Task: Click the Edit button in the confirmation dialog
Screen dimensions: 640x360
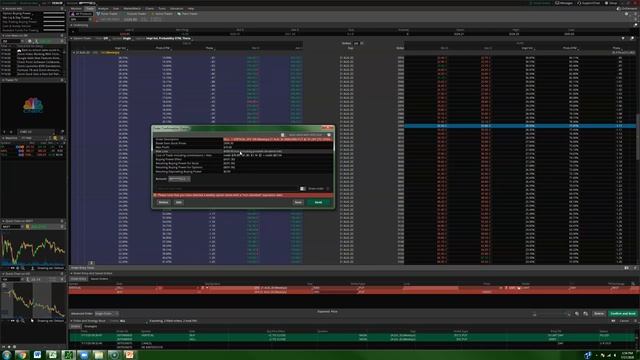Action: click(179, 202)
